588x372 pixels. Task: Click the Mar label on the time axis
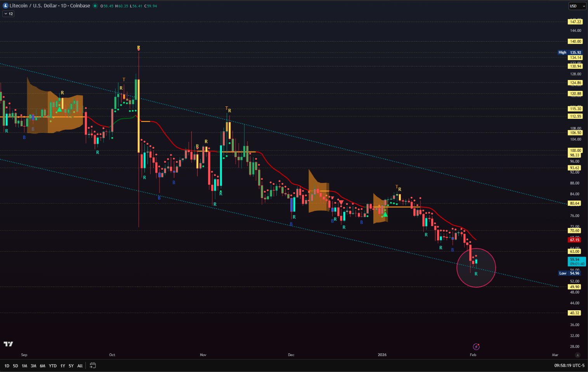(x=555, y=355)
